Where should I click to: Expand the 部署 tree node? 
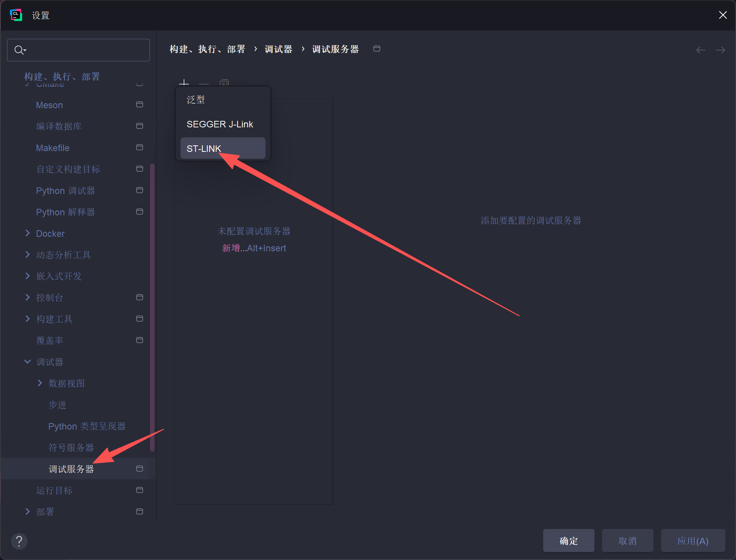coord(28,511)
